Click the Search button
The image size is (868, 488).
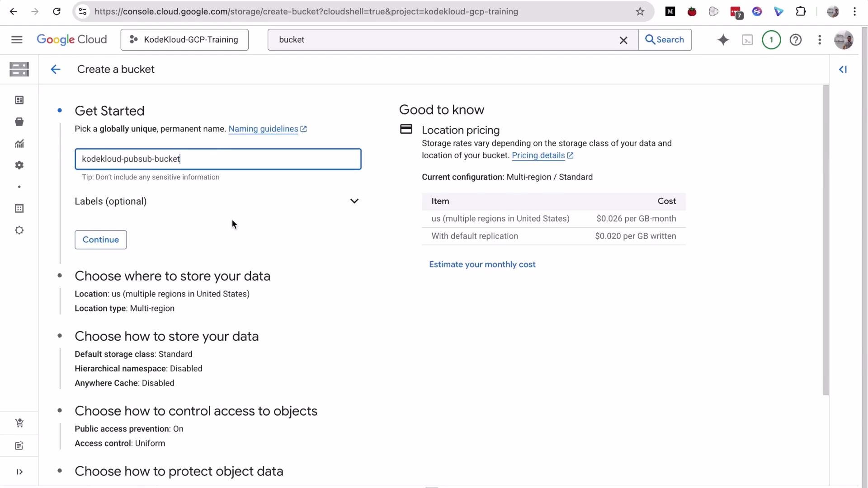tap(665, 40)
